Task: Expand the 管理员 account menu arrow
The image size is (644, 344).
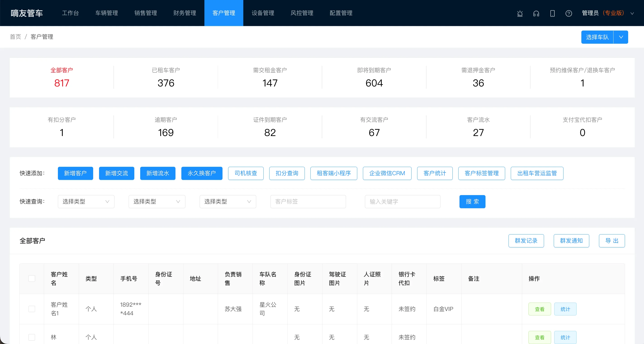Action: coord(632,14)
